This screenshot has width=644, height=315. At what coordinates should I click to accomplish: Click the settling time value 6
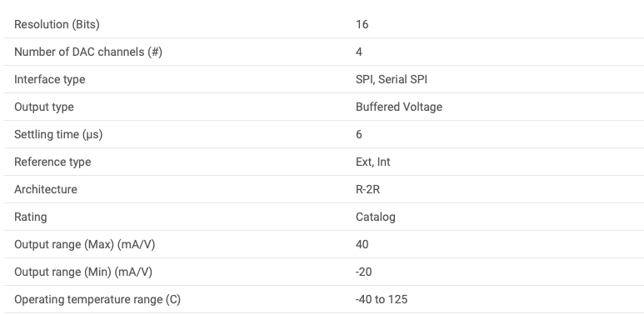(x=359, y=135)
